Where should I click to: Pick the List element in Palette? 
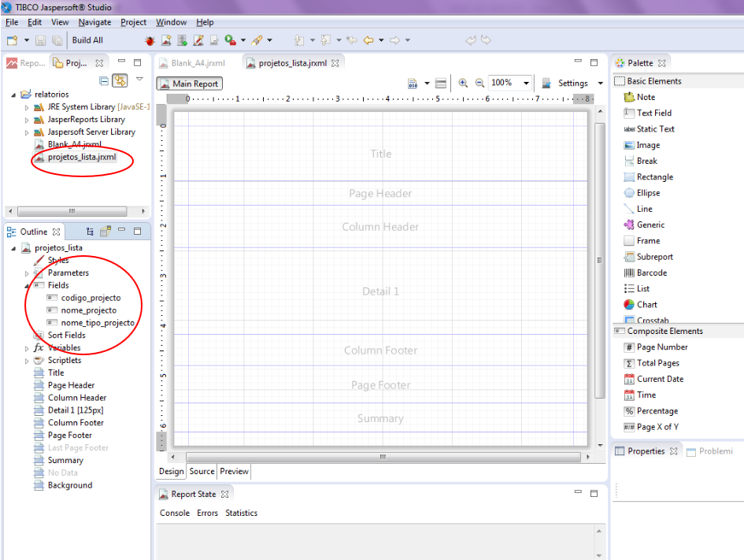pos(636,288)
